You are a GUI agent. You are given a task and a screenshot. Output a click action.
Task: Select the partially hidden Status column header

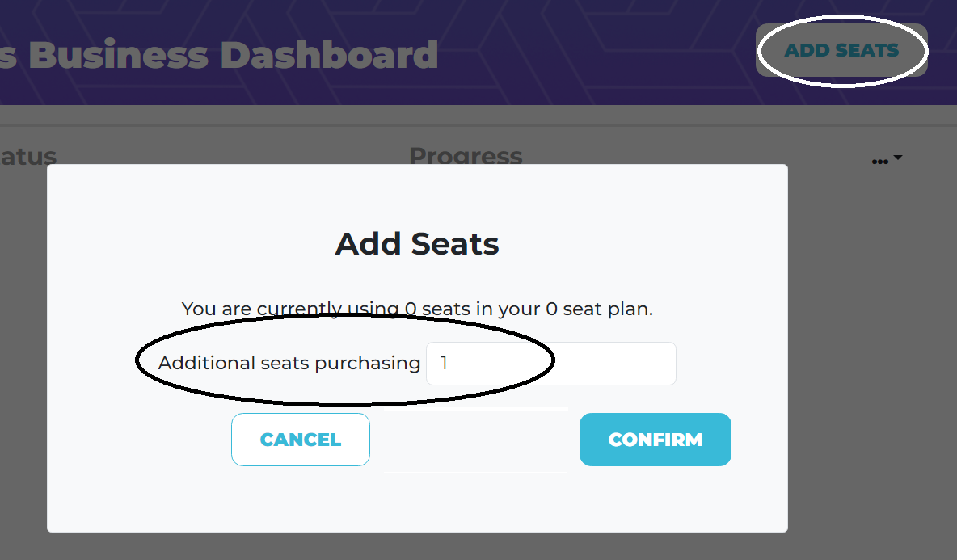pos(28,155)
